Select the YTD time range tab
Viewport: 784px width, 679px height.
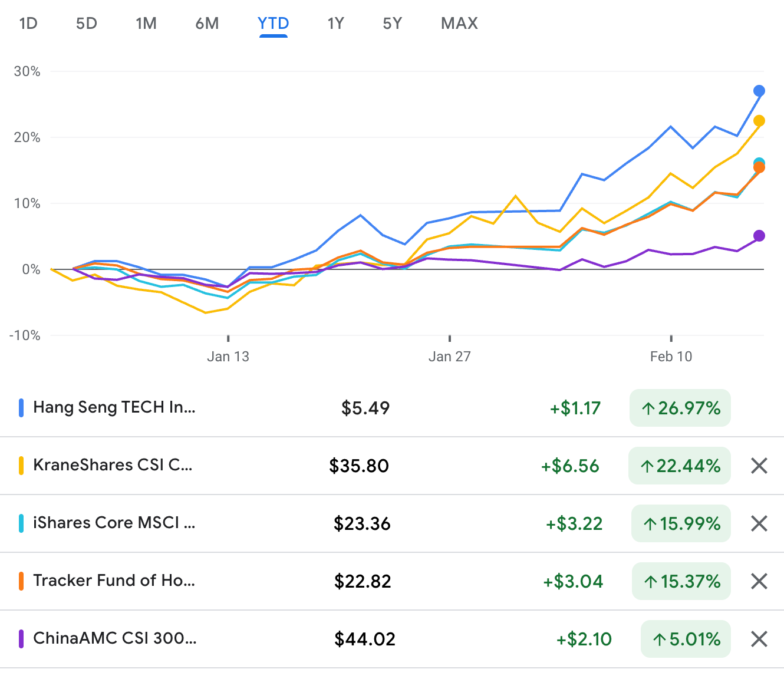coord(273,24)
